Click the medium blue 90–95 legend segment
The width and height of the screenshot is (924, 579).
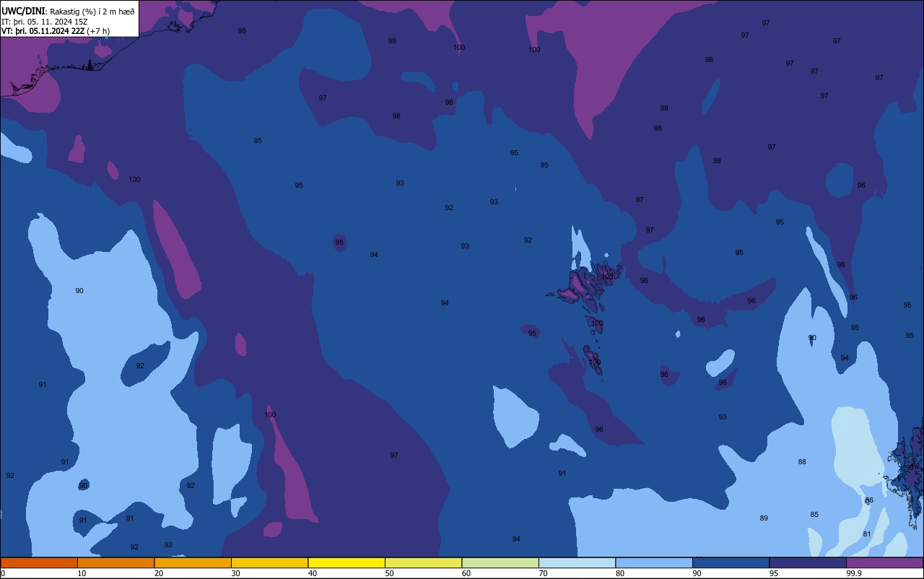731,562
